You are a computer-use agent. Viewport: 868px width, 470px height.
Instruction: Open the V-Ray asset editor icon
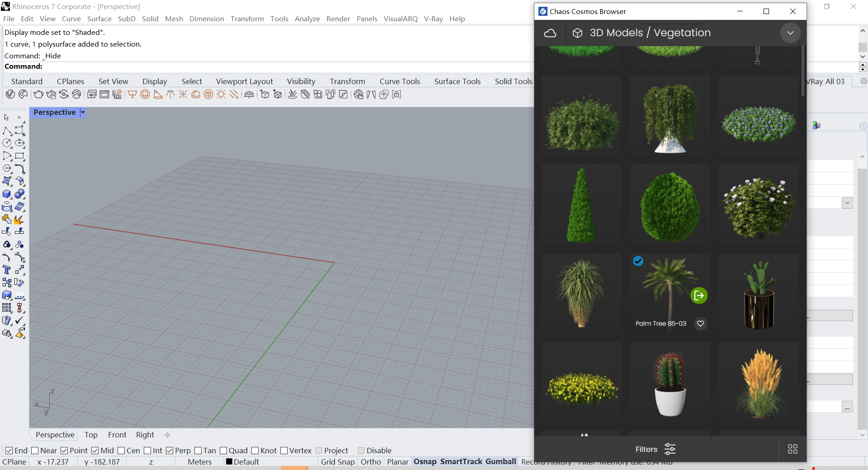coord(10,94)
